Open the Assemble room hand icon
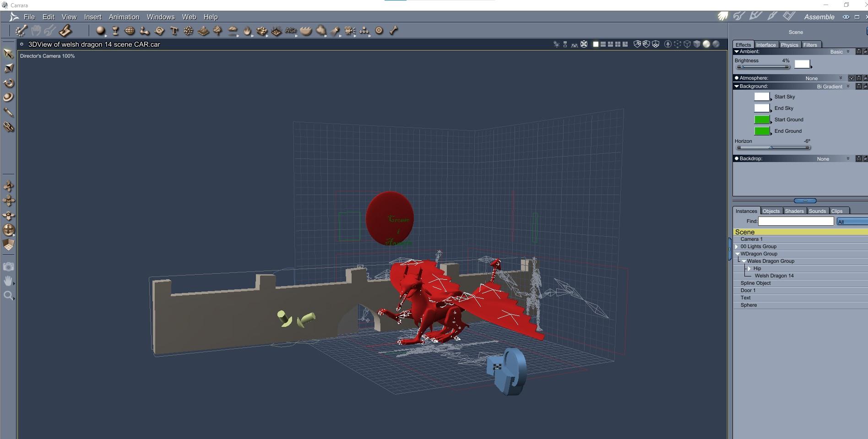Viewport: 868px width, 439px height. coord(723,16)
